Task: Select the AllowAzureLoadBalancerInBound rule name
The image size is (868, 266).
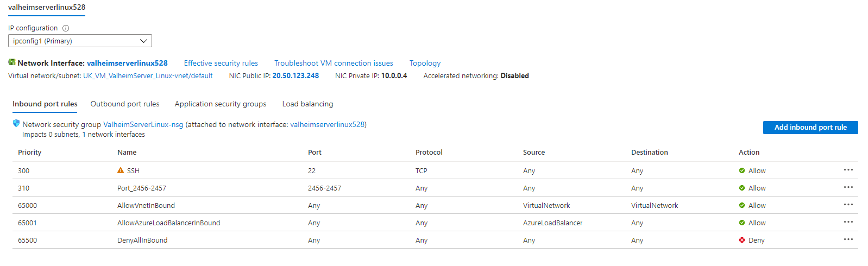Action: click(x=169, y=223)
